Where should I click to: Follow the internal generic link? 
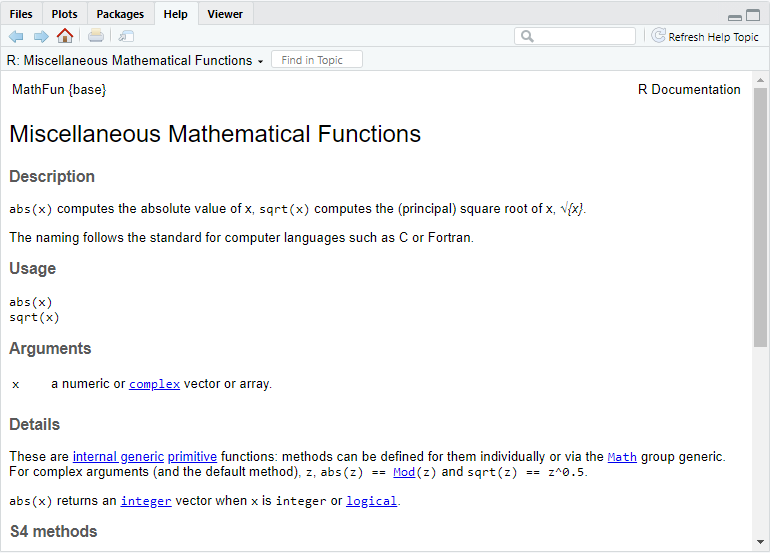pos(118,457)
